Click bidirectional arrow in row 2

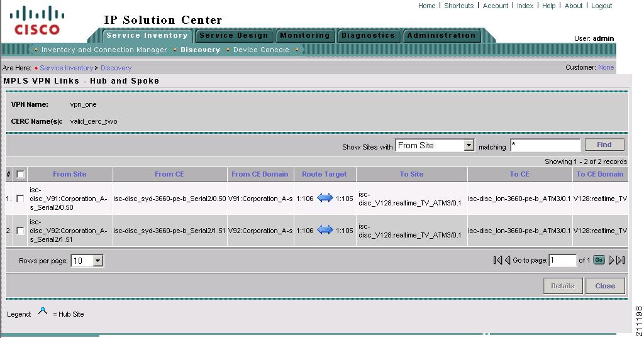click(x=325, y=230)
